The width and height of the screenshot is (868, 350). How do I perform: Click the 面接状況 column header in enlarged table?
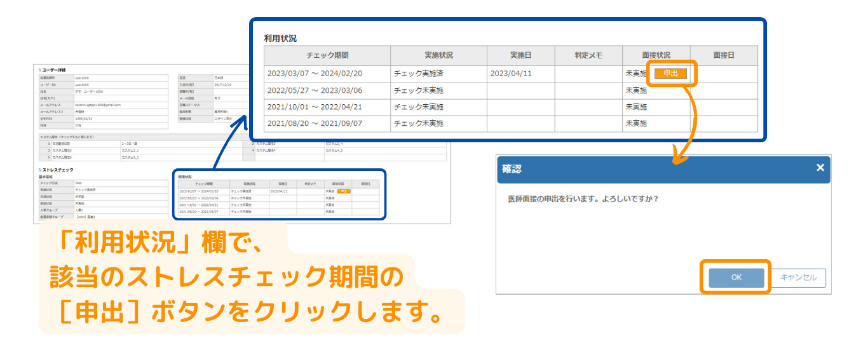(656, 56)
